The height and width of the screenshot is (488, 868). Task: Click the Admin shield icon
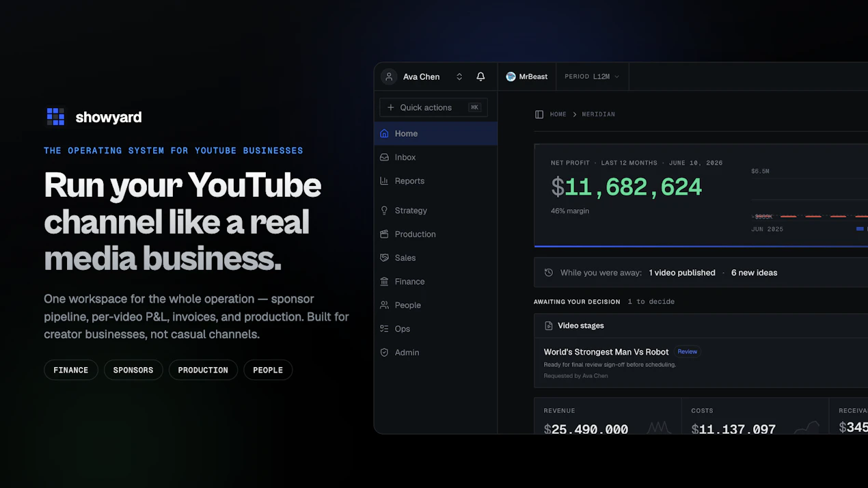[384, 353]
